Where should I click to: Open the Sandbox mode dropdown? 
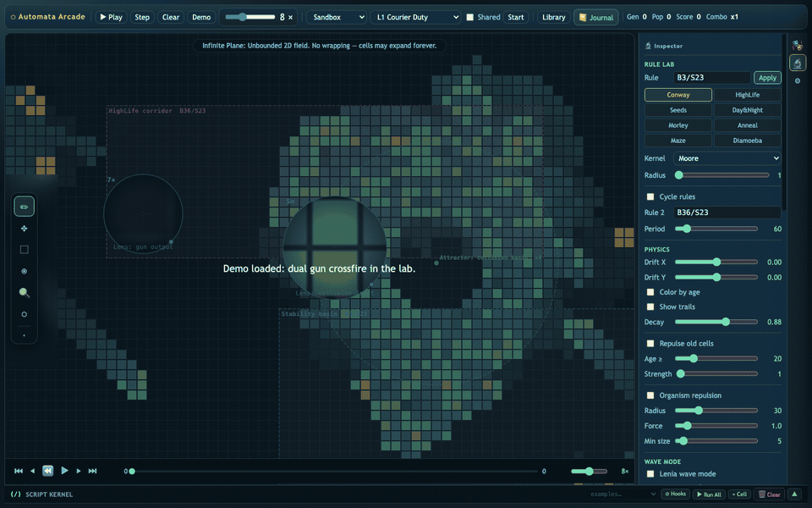click(x=337, y=17)
